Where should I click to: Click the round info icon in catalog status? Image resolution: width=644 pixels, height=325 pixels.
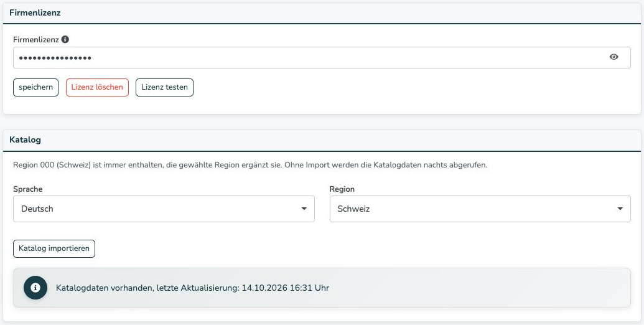[35, 288]
